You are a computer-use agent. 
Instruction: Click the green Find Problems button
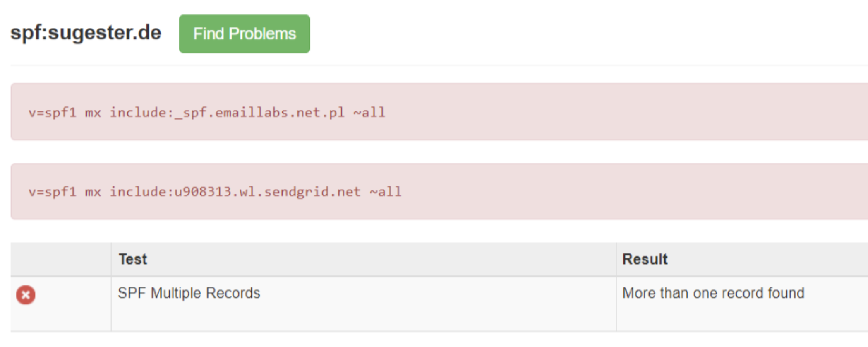tap(244, 34)
